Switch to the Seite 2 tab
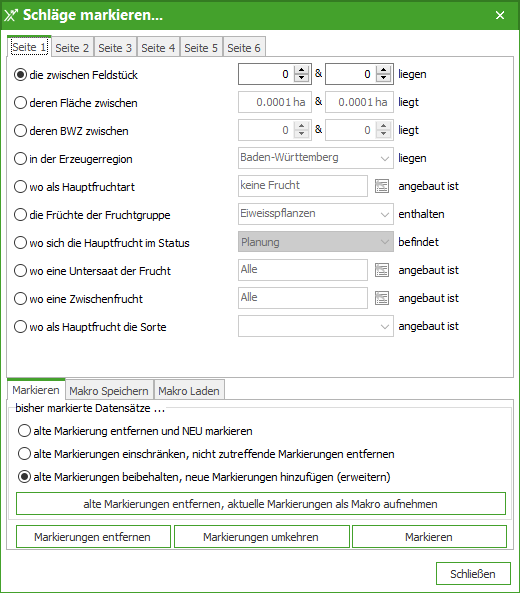Screen dimensions: 520x593 (x=72, y=48)
